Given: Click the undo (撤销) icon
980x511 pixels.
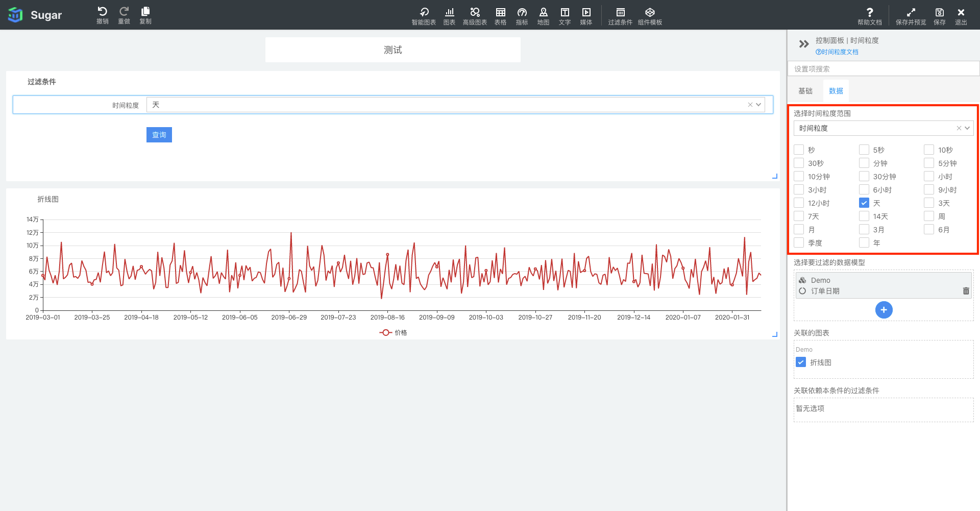Looking at the screenshot, I should (102, 14).
